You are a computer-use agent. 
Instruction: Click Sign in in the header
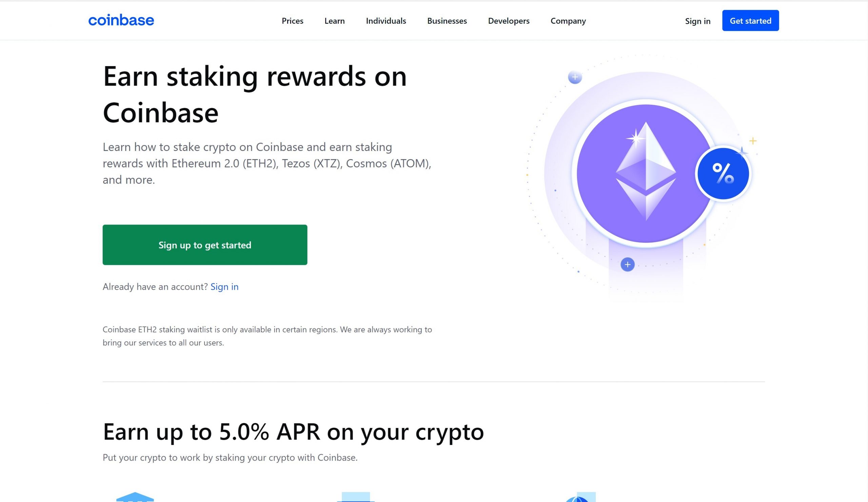coord(697,21)
